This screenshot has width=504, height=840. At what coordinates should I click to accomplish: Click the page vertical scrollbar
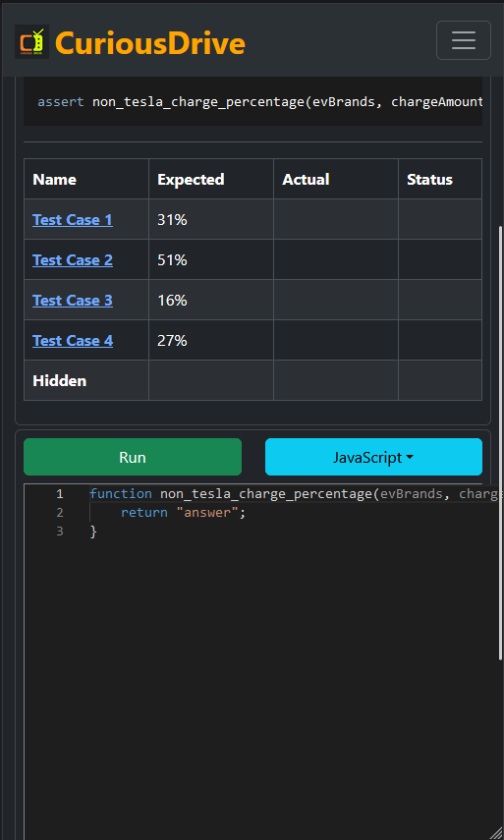click(x=501, y=442)
